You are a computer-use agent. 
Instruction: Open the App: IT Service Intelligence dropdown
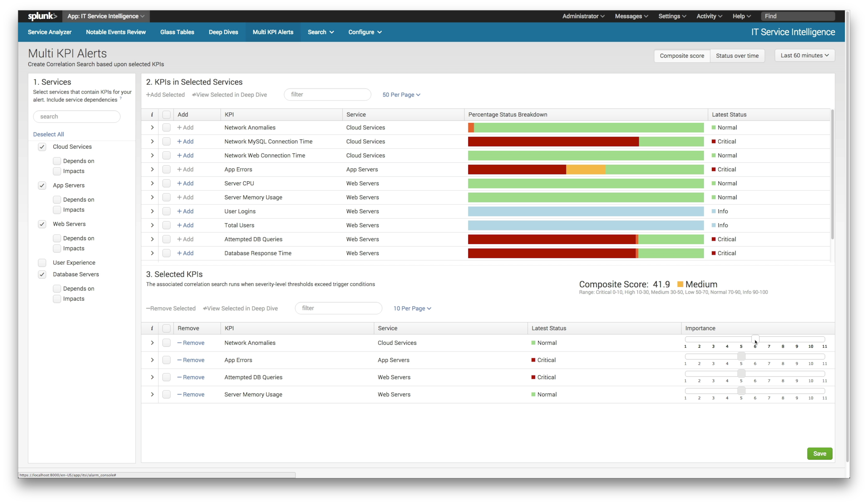click(x=106, y=16)
